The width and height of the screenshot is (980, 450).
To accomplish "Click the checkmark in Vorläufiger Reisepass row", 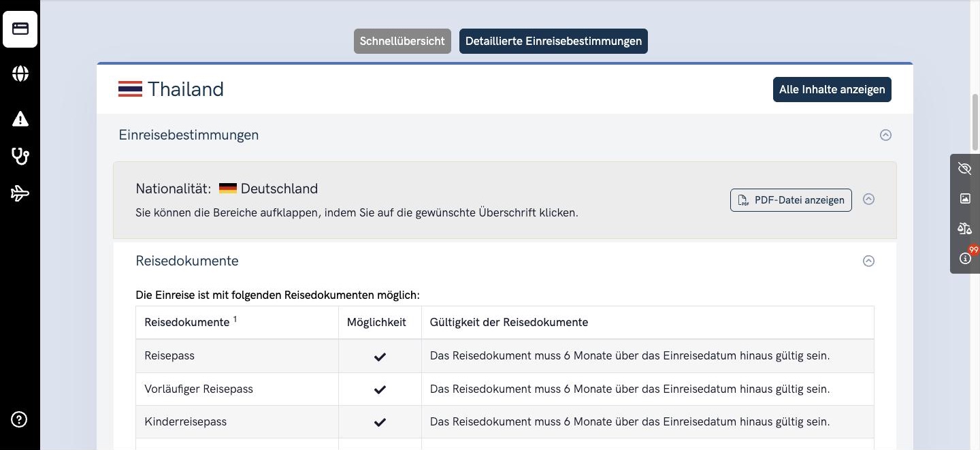I will (380, 389).
